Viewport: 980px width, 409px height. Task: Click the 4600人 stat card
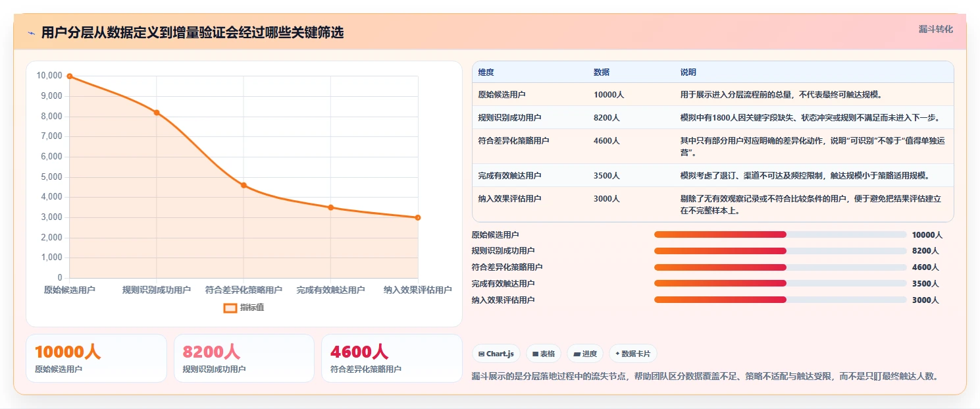pyautogui.click(x=392, y=358)
